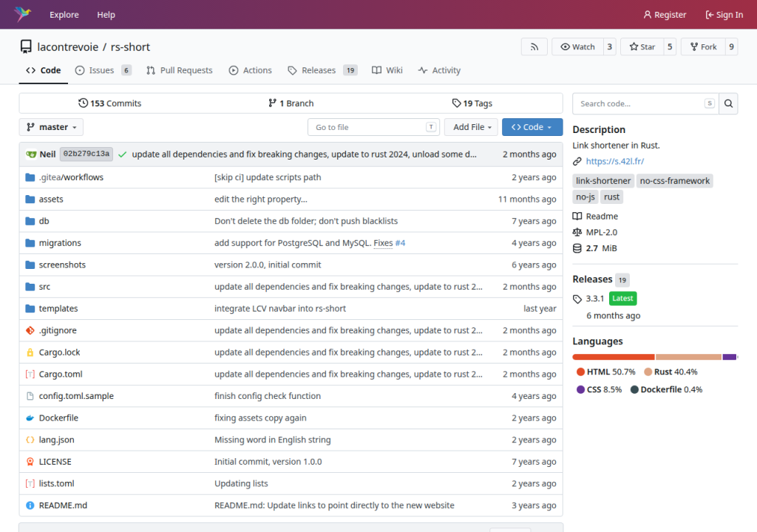Click the tag icon next to 3.3.1
This screenshot has width=757, height=532.
click(577, 299)
